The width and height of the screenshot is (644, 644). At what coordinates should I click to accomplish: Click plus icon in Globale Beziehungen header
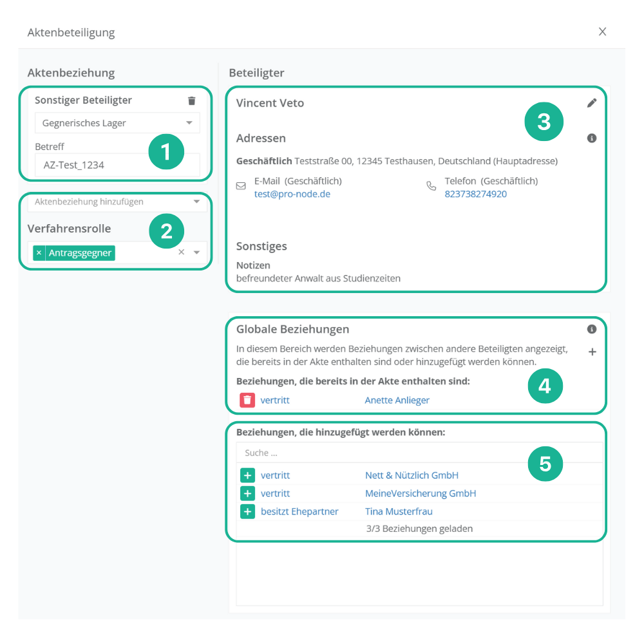pos(592,352)
